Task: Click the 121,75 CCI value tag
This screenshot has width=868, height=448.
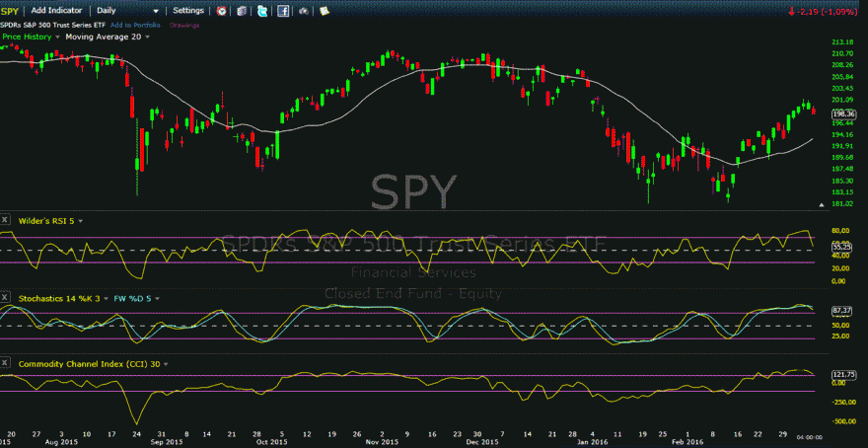Action: click(x=843, y=374)
